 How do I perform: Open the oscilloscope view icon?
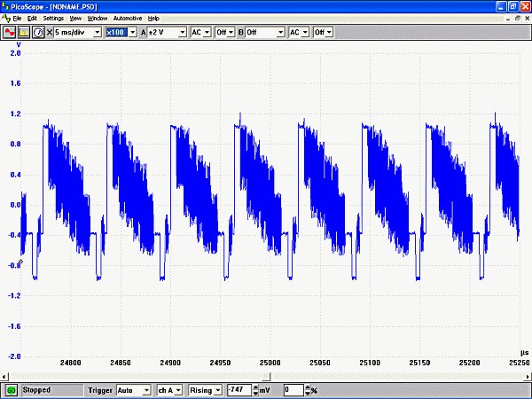(x=9, y=32)
